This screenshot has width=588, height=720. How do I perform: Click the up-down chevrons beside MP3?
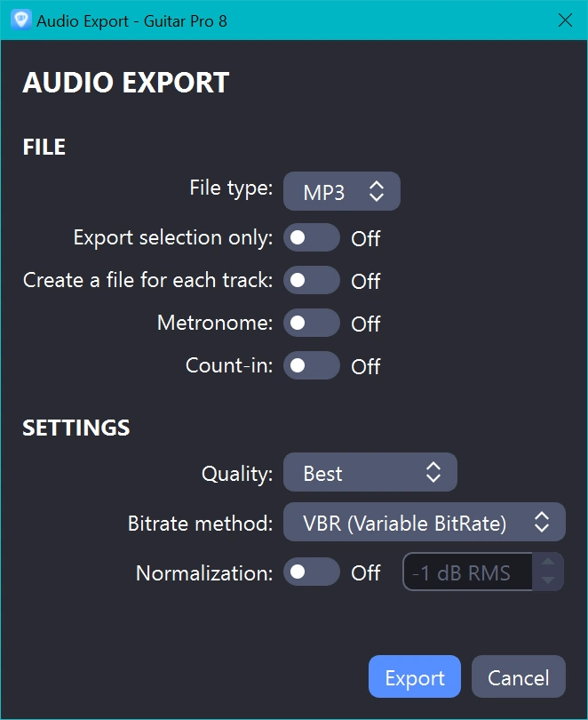coord(377,192)
